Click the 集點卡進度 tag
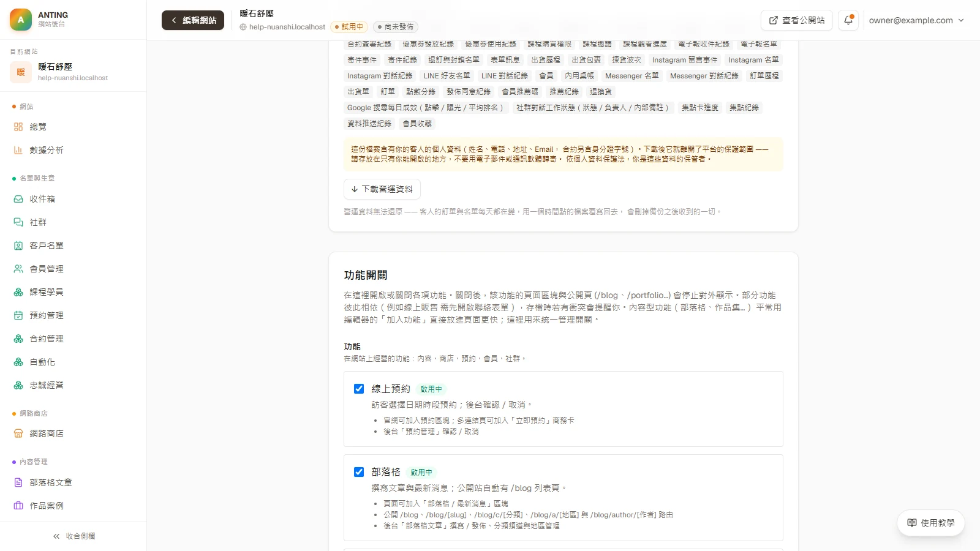 point(700,108)
